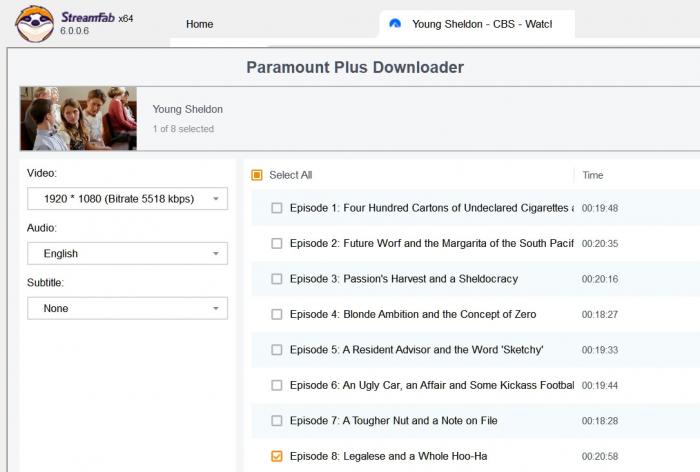Toggle the Select All checkbox
The height and width of the screenshot is (472, 700).
257,175
